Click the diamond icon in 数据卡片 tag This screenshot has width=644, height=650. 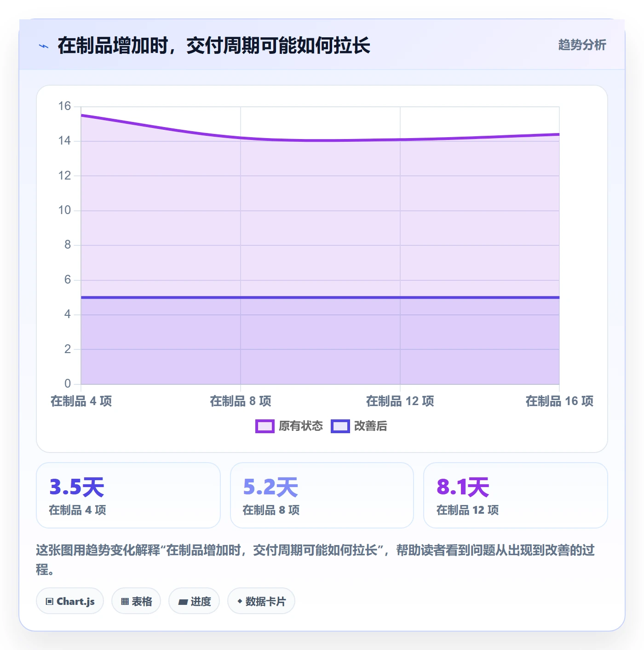[x=240, y=601]
